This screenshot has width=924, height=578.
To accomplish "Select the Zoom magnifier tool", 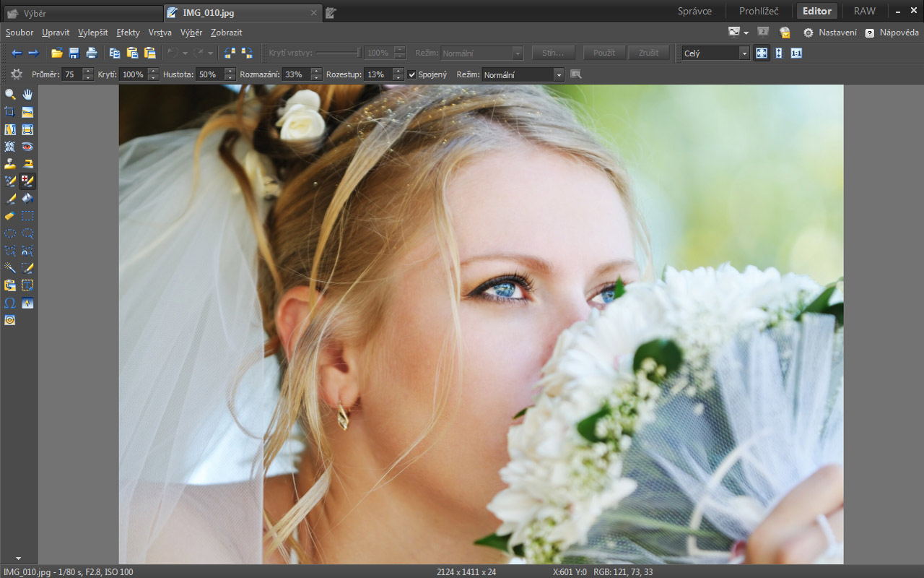I will pos(10,95).
